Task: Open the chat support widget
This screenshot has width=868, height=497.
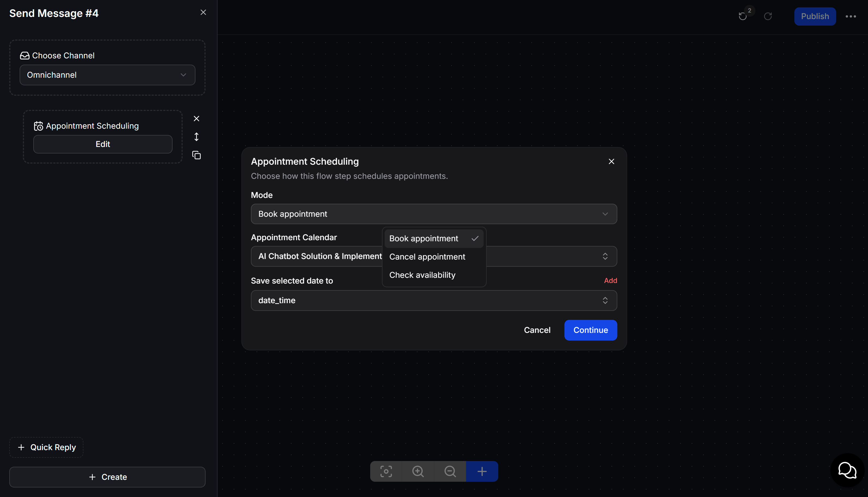Action: tap(847, 470)
